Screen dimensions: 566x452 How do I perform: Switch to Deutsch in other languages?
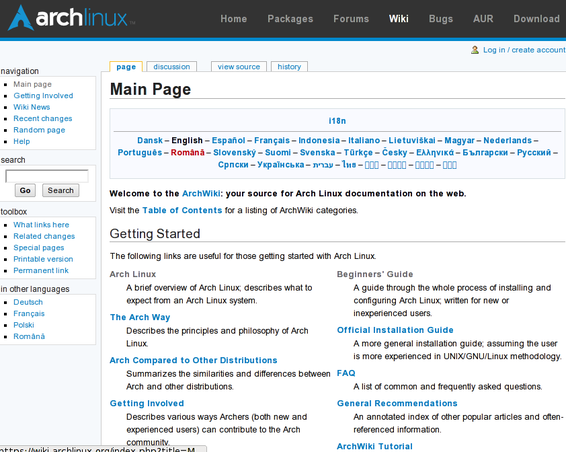[28, 302]
